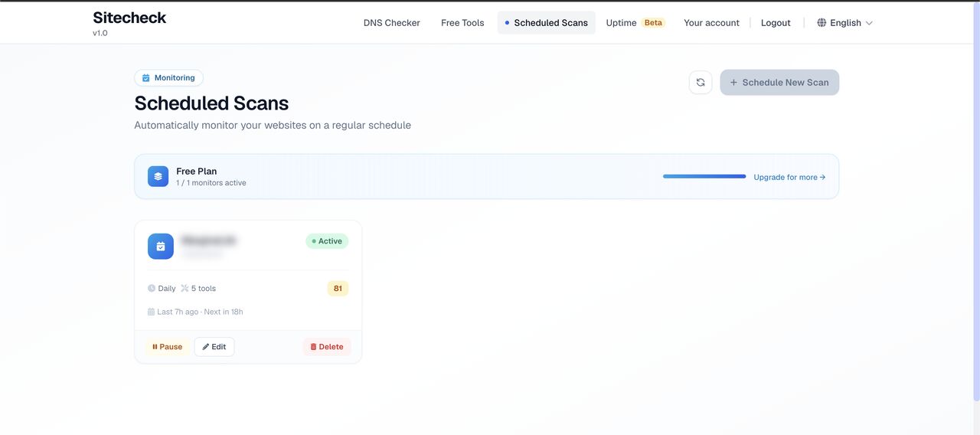Open Uptime Beta page
Screen dimensions: 980x435
(x=635, y=23)
